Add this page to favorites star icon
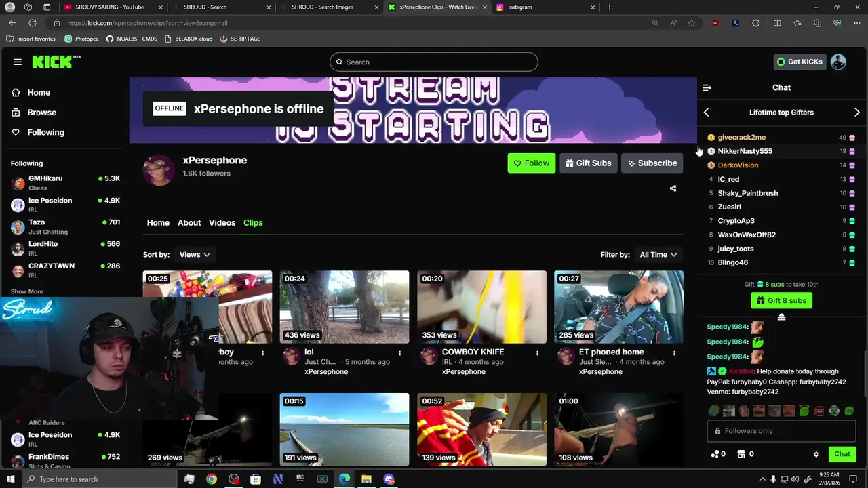Image resolution: width=868 pixels, height=488 pixels. [x=692, y=23]
